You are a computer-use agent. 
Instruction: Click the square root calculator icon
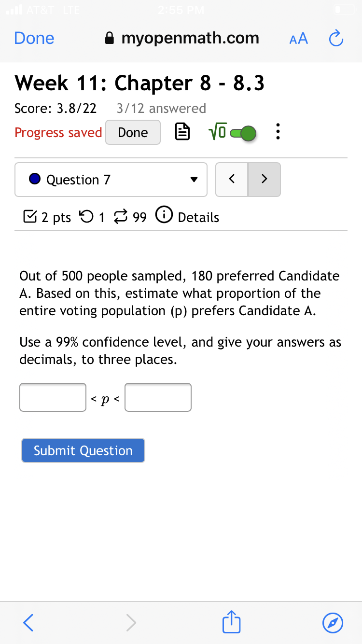tap(219, 131)
